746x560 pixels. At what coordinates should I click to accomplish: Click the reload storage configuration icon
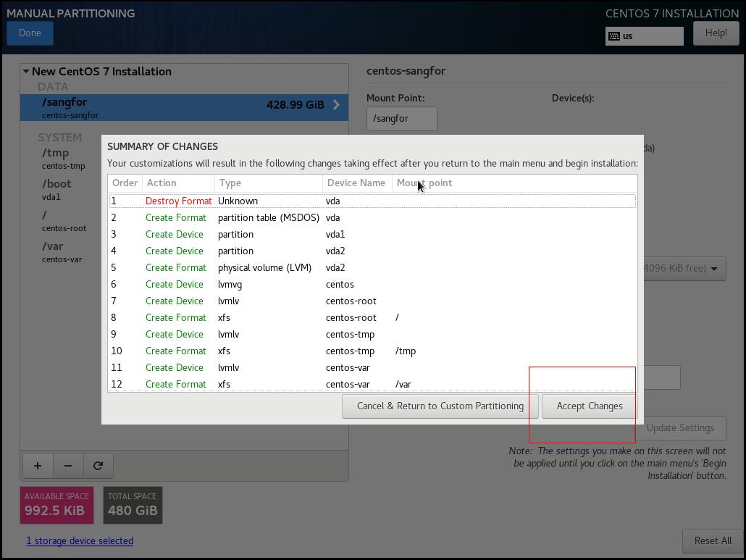coord(98,466)
